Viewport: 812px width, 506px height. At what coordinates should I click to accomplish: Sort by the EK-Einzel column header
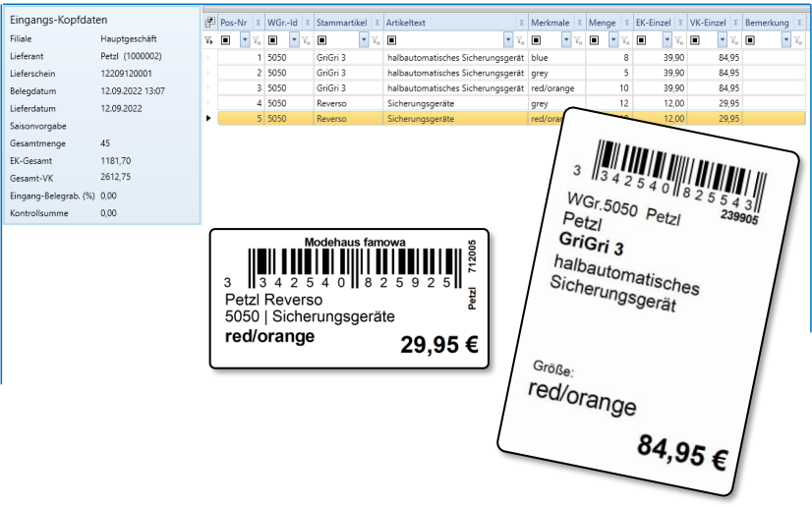coord(654,23)
